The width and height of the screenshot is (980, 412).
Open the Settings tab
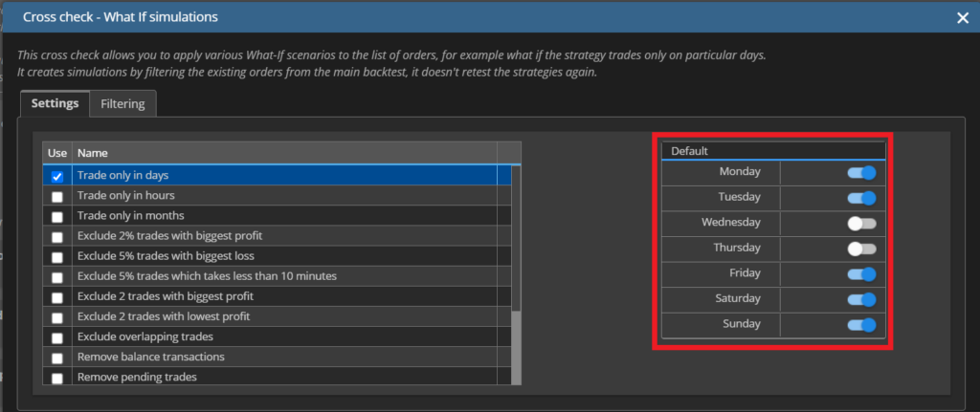coord(55,103)
